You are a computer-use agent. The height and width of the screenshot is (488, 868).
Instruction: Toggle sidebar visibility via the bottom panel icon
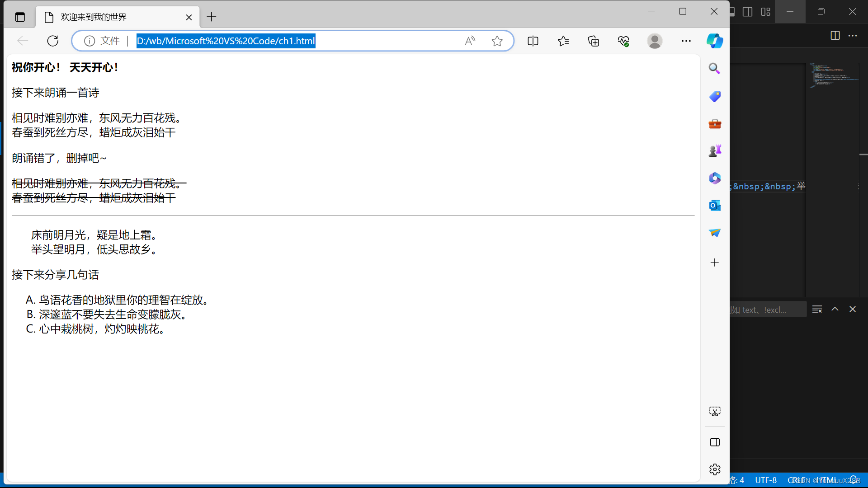pos(715,442)
